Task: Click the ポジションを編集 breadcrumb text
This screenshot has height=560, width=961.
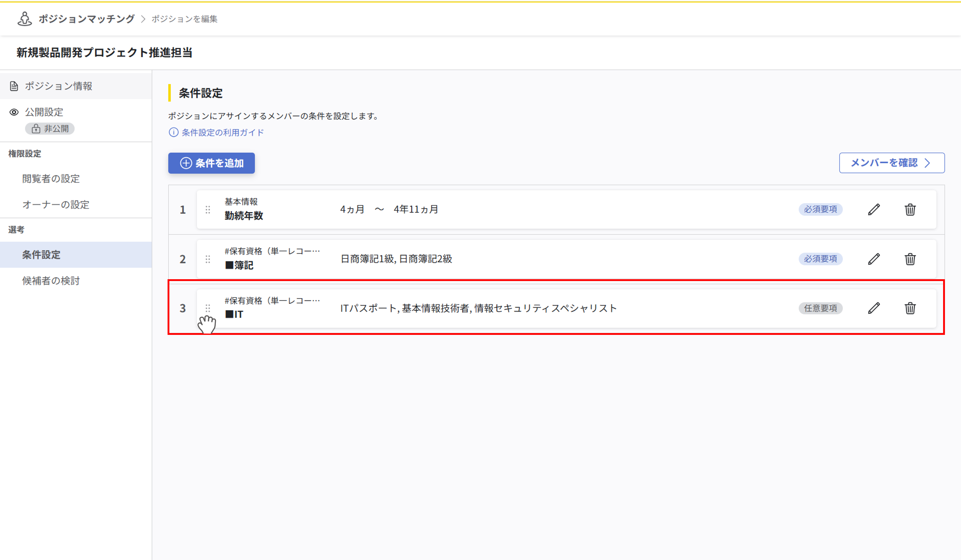Action: click(x=185, y=19)
